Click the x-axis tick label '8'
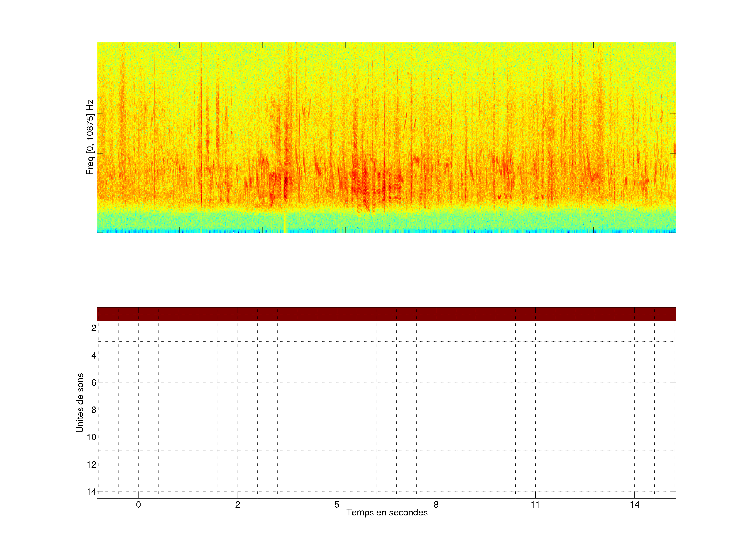This screenshot has height=560, width=747. (x=436, y=505)
